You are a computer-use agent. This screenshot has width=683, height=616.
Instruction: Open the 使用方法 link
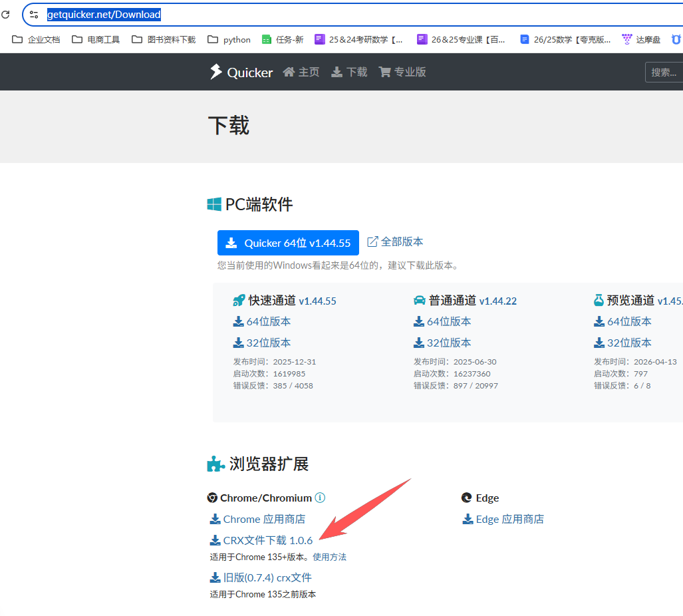pyautogui.click(x=329, y=557)
